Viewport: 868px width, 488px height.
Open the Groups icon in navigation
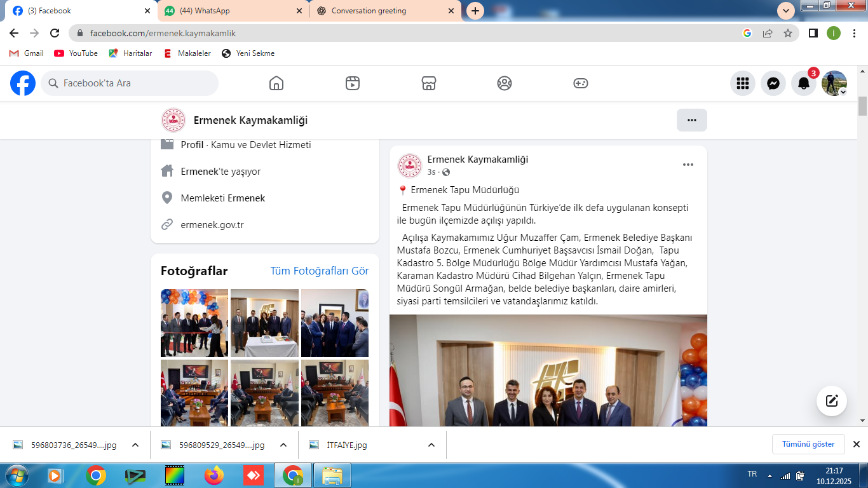tap(505, 83)
